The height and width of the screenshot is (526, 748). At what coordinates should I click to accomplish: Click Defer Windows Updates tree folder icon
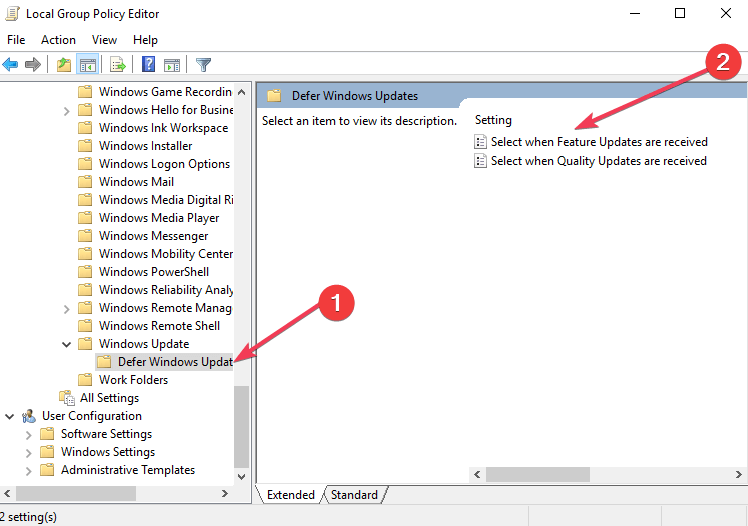pos(104,362)
